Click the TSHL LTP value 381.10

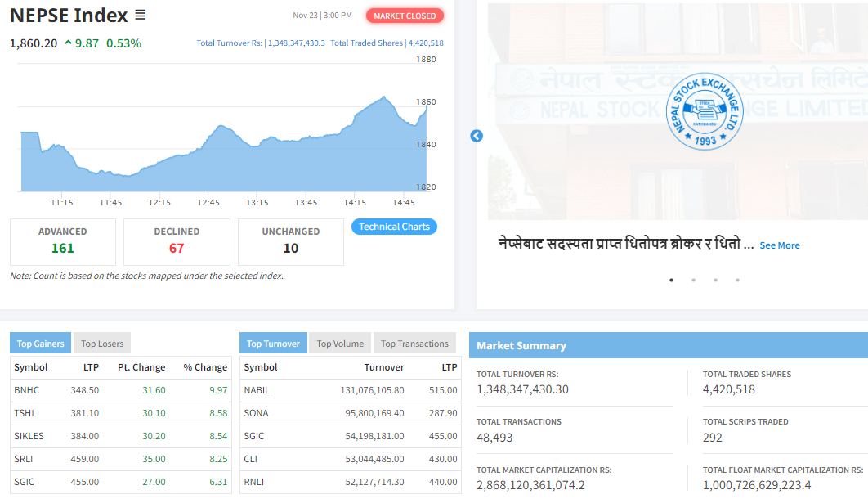click(x=85, y=413)
